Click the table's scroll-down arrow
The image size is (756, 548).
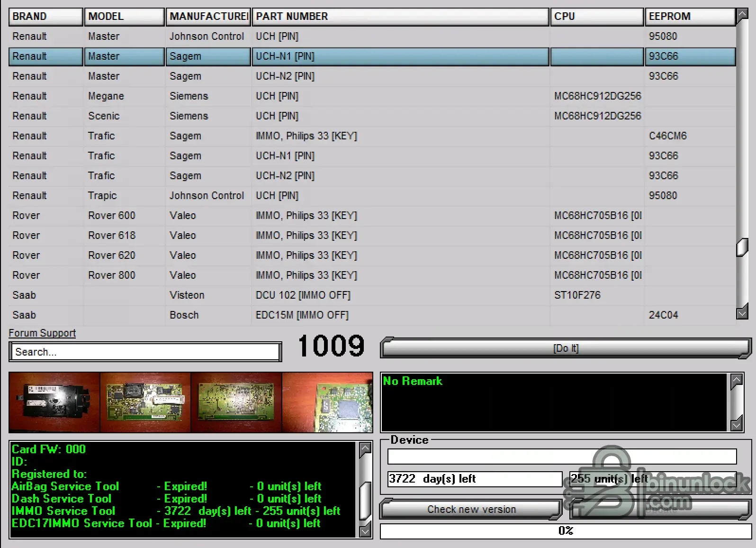coord(742,311)
